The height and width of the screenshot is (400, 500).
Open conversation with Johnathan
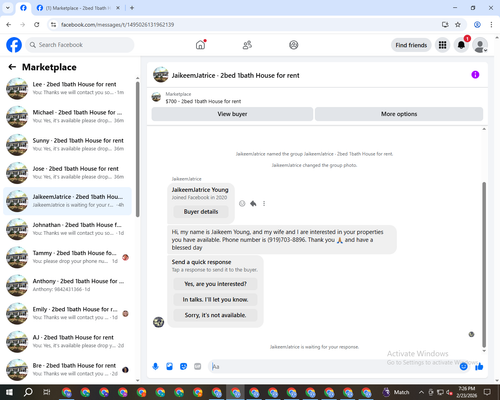(x=67, y=229)
